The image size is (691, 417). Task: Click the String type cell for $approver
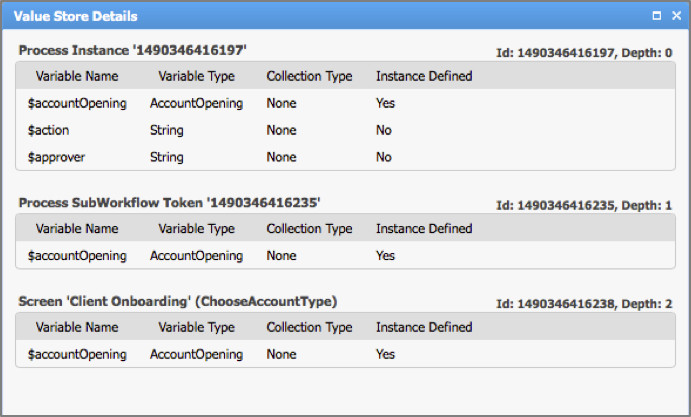[x=167, y=157]
